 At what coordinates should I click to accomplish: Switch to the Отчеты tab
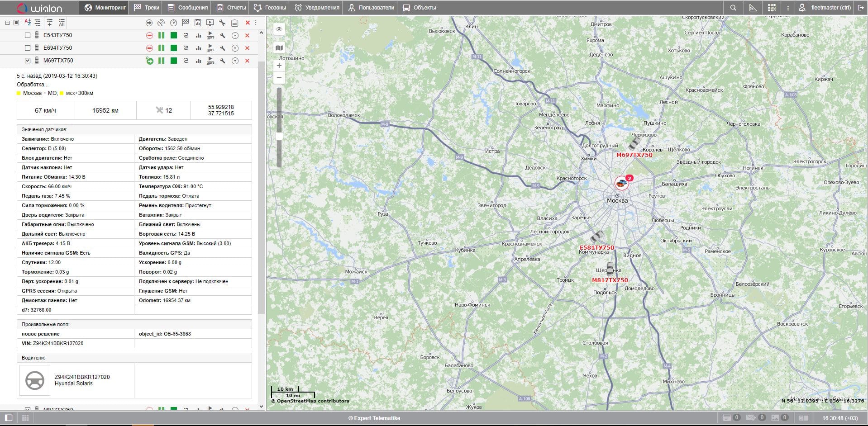(x=231, y=8)
